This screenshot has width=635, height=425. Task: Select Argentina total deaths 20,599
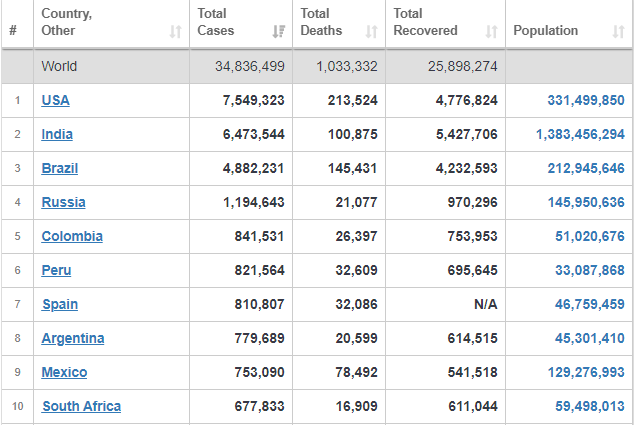(356, 338)
